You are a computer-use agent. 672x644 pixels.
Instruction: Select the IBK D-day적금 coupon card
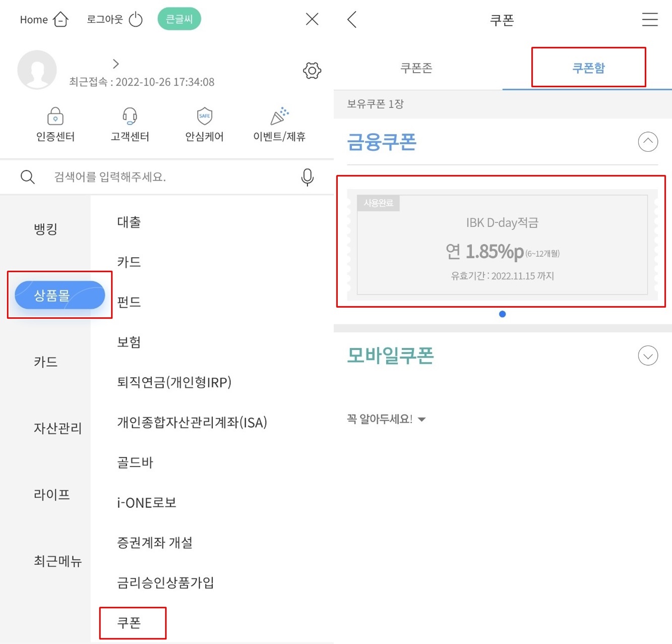502,245
